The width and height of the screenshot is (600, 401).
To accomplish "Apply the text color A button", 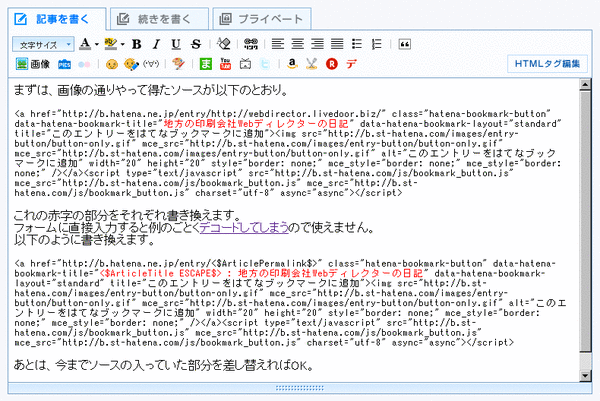I will tap(85, 44).
